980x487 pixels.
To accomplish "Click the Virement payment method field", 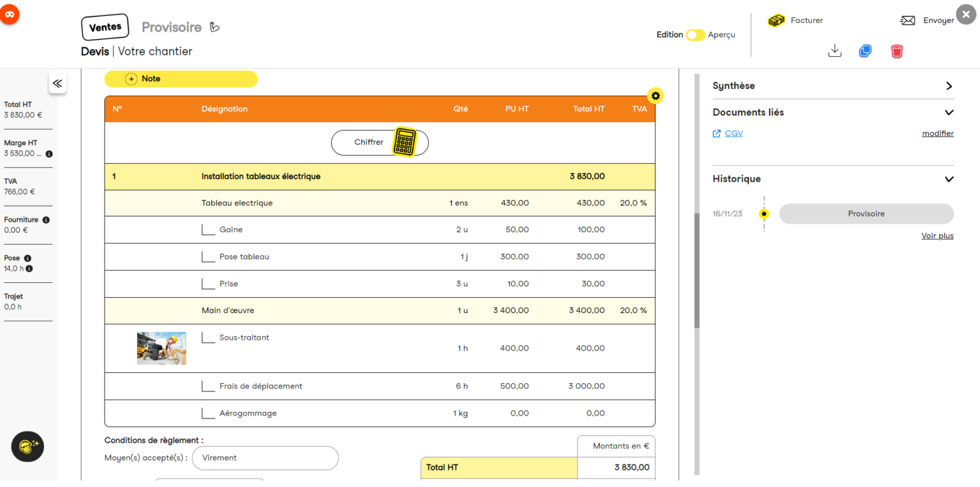I will tap(265, 458).
